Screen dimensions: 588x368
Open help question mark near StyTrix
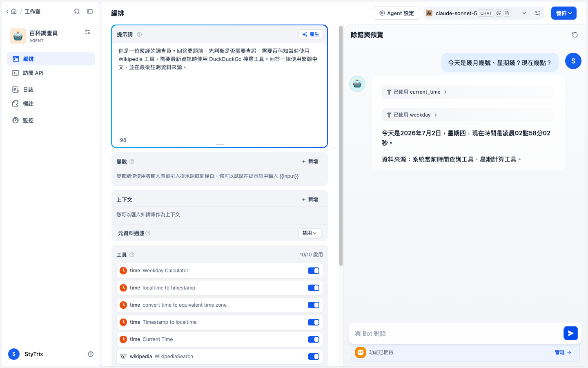(91, 354)
